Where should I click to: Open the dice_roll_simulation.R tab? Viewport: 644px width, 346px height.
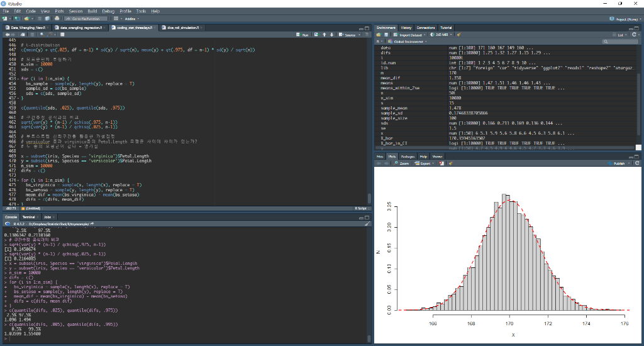183,28
